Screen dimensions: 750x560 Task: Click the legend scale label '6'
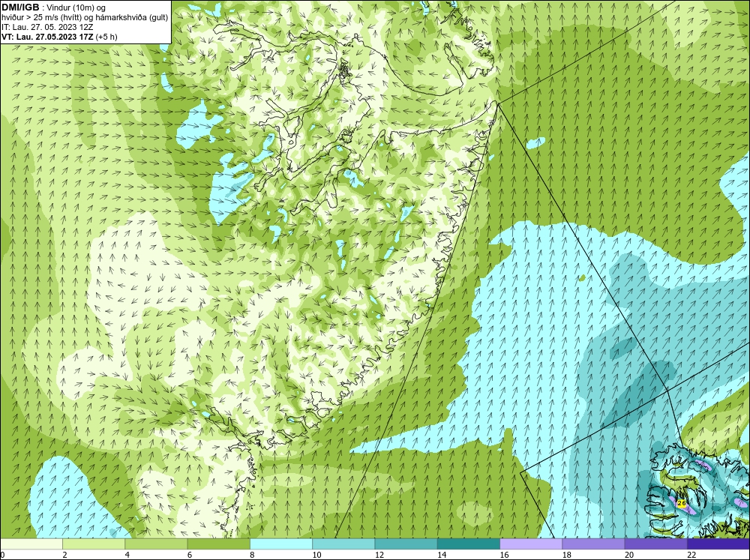coord(190,555)
